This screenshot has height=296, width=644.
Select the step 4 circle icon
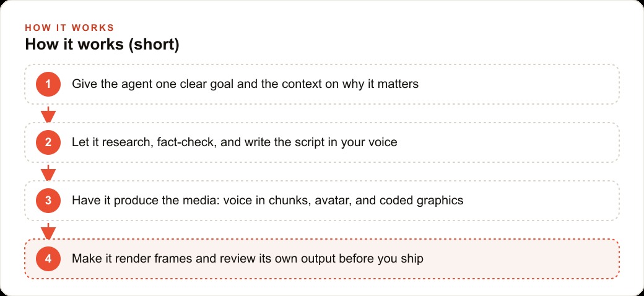(x=48, y=259)
